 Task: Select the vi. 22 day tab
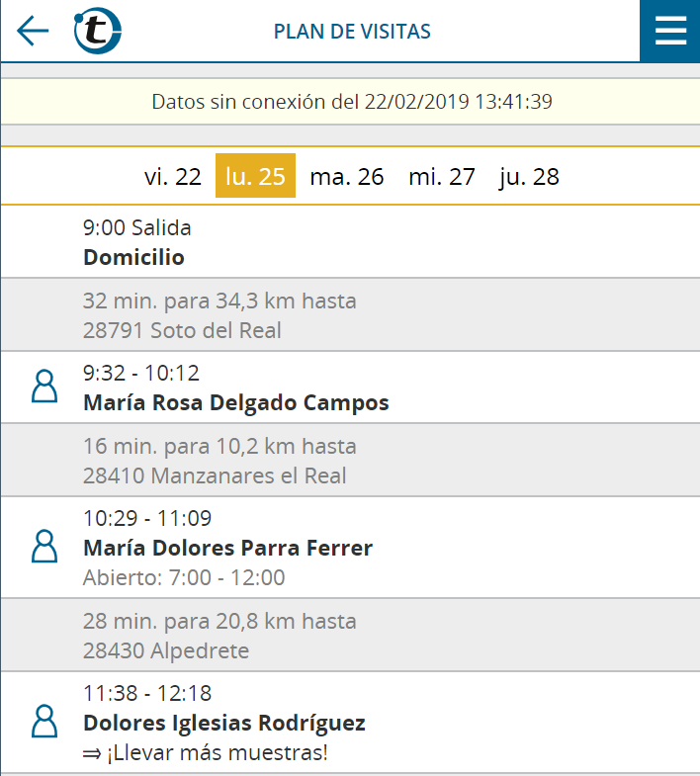(x=173, y=176)
